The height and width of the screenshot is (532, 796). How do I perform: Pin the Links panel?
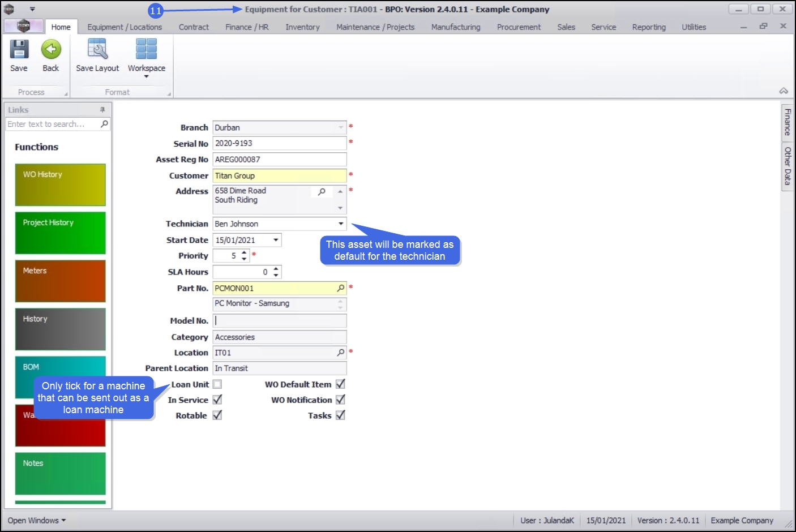pyautogui.click(x=102, y=110)
